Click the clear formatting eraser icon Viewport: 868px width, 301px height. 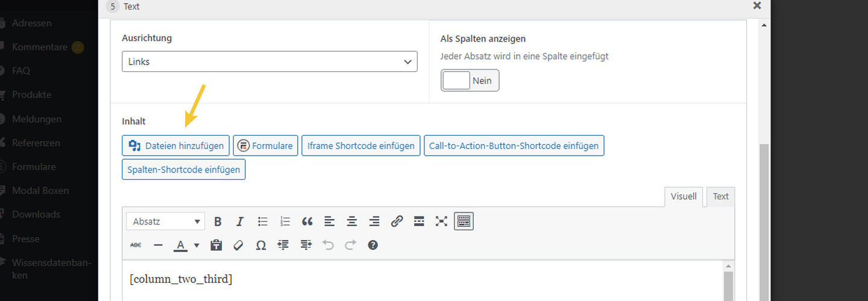tap(238, 245)
